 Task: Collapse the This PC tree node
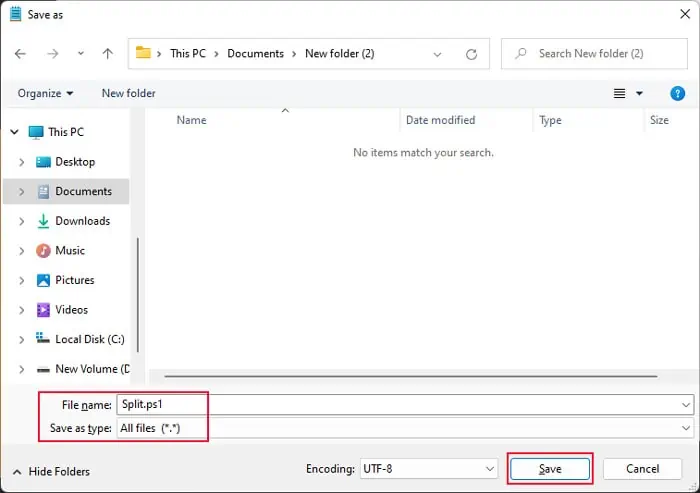[15, 132]
